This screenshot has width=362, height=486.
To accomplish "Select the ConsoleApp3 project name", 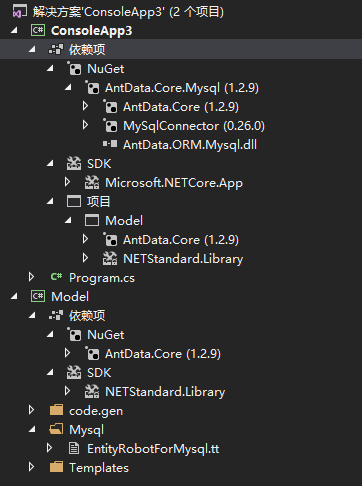I will pos(92,31).
